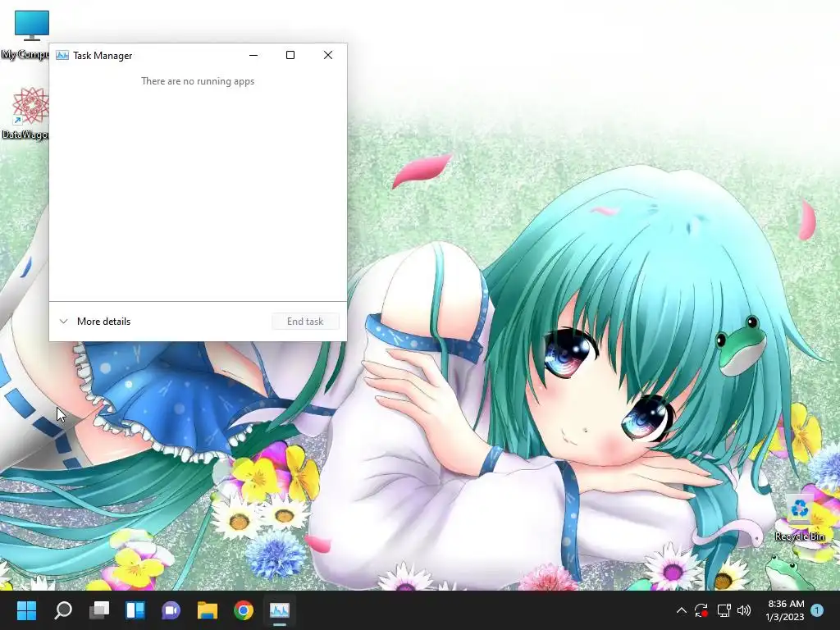Open network settings tray icon
The height and width of the screenshot is (630, 840).
[x=724, y=610]
